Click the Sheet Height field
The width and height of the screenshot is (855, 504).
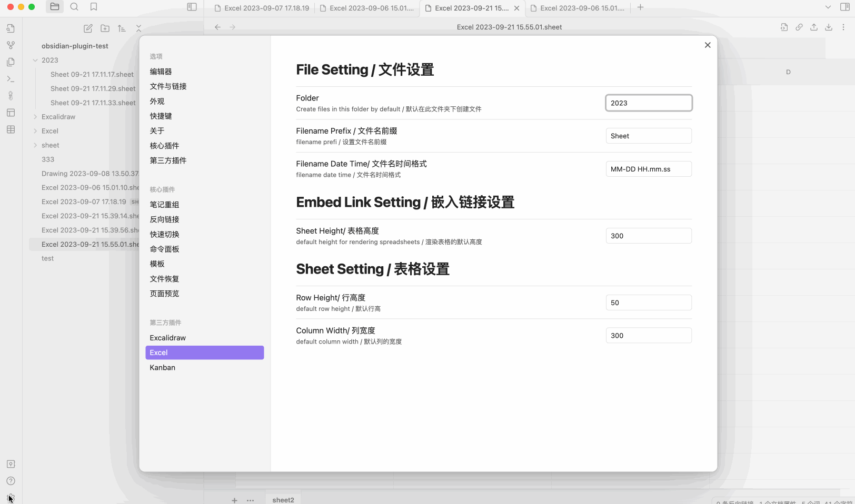[649, 236]
